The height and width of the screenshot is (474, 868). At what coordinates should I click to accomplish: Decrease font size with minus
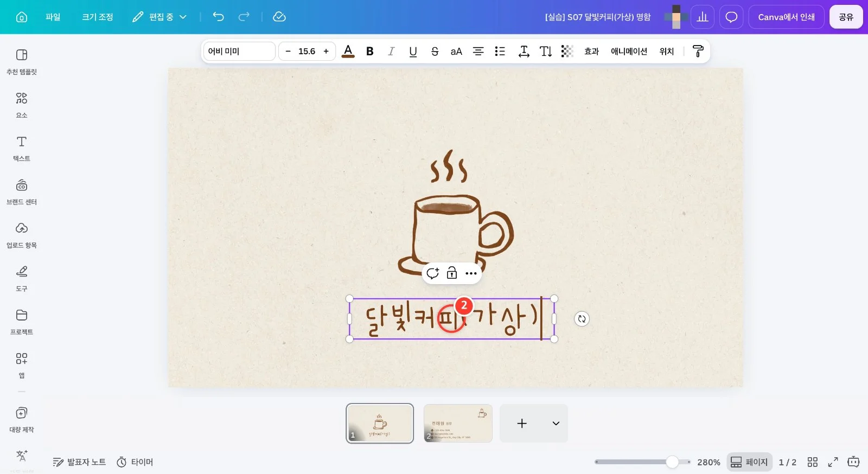click(288, 51)
